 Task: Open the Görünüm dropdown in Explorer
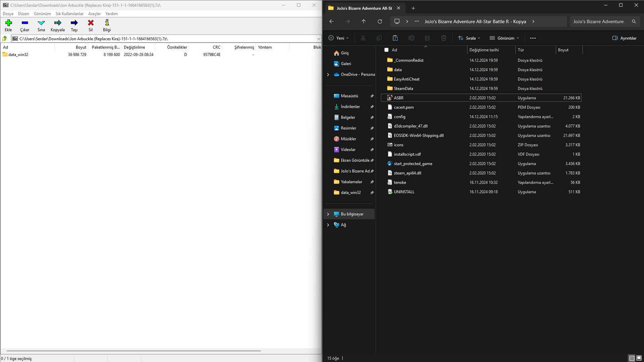point(504,38)
